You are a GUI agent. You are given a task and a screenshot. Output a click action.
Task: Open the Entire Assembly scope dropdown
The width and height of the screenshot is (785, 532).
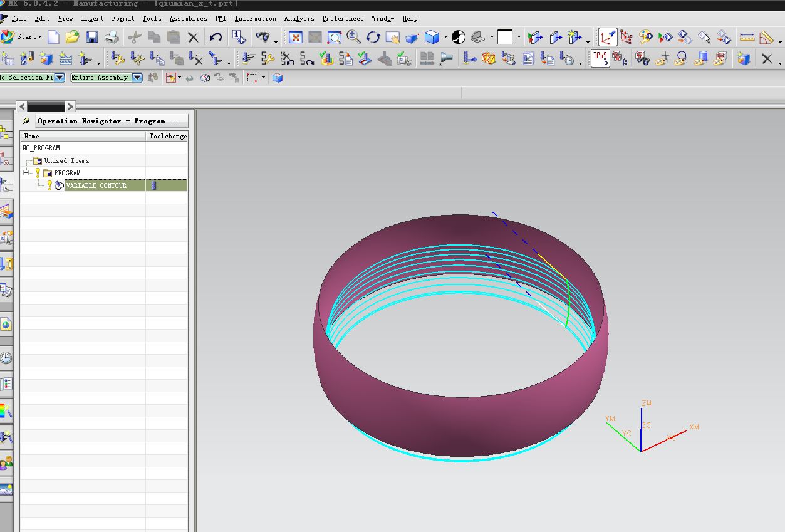pos(137,78)
